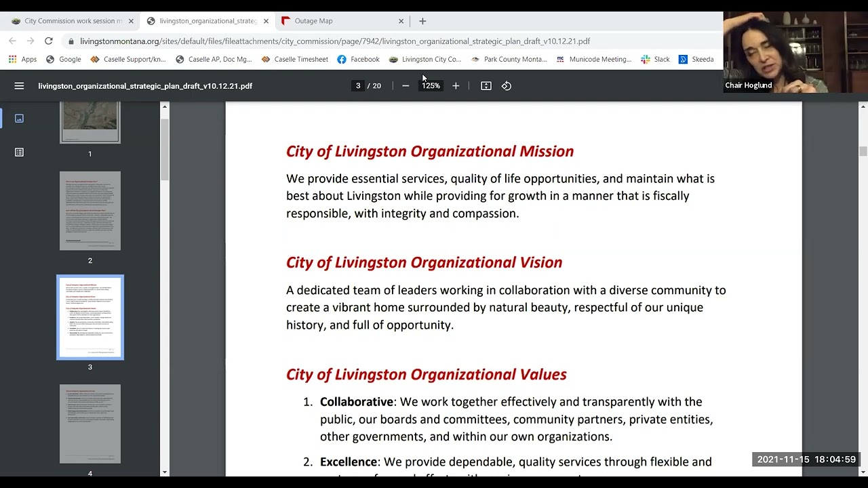Rotate the document counterclockwise

pyautogui.click(x=507, y=86)
